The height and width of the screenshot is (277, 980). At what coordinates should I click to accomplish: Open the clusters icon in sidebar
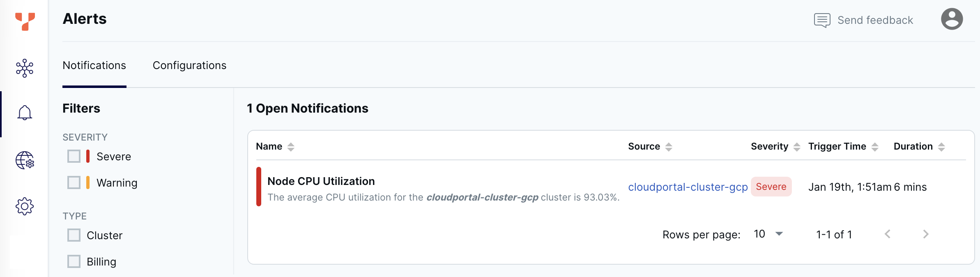pos(25,68)
